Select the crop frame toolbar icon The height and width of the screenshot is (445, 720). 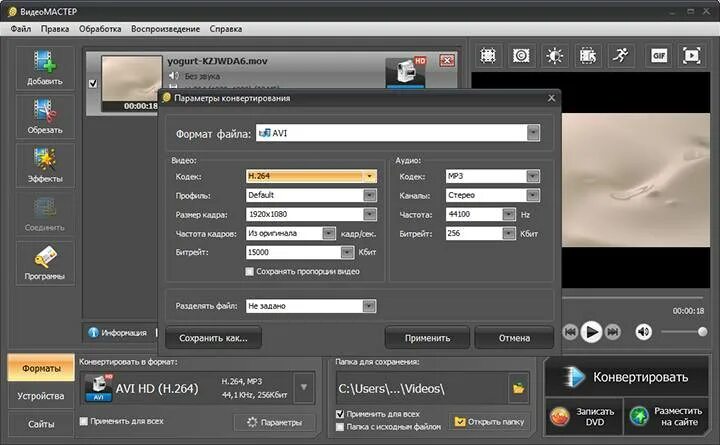pos(488,56)
